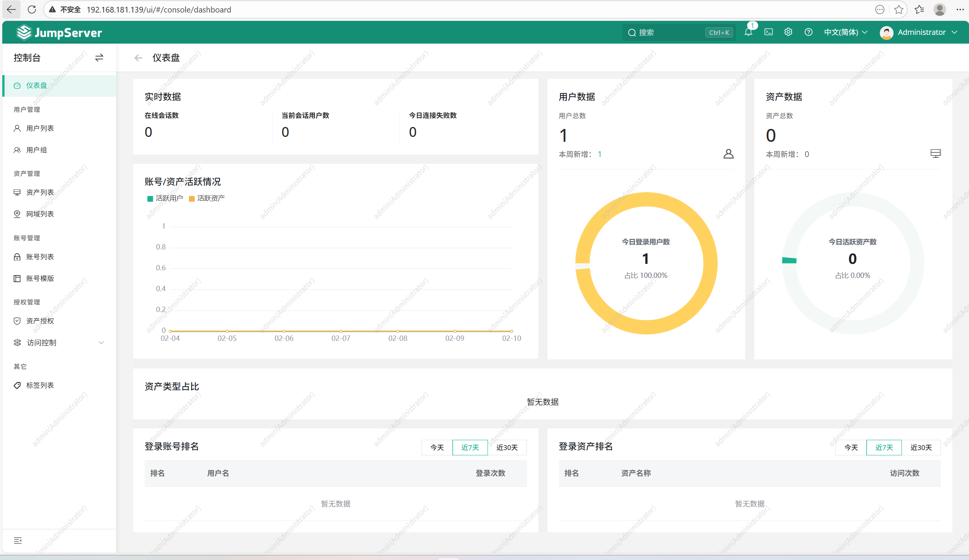This screenshot has height=560, width=969.
Task: Select 今天 in 登录账号排名
Action: tap(437, 447)
